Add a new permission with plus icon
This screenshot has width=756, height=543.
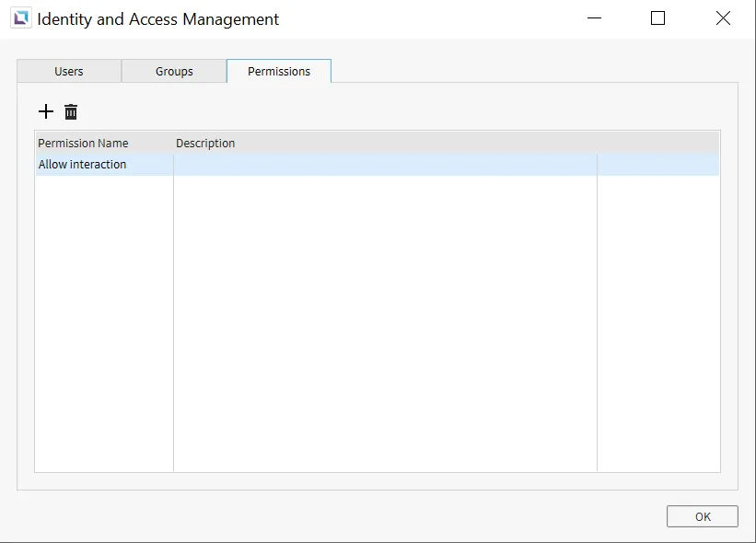46,111
